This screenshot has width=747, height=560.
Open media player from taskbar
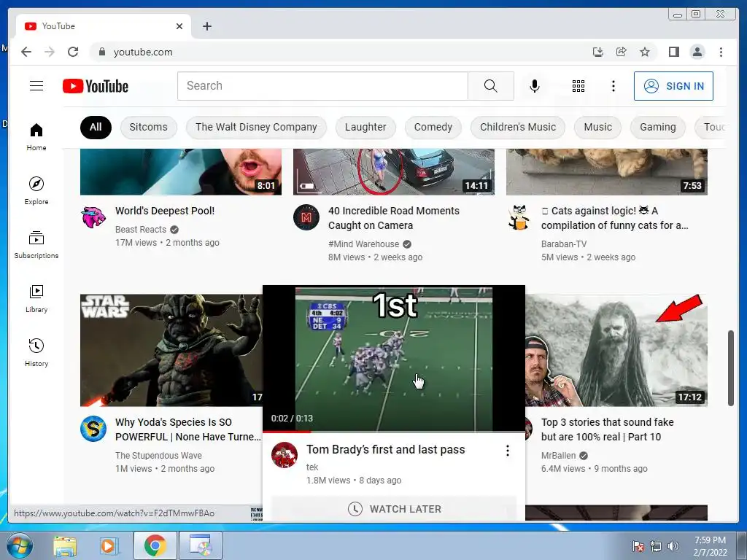point(109,545)
